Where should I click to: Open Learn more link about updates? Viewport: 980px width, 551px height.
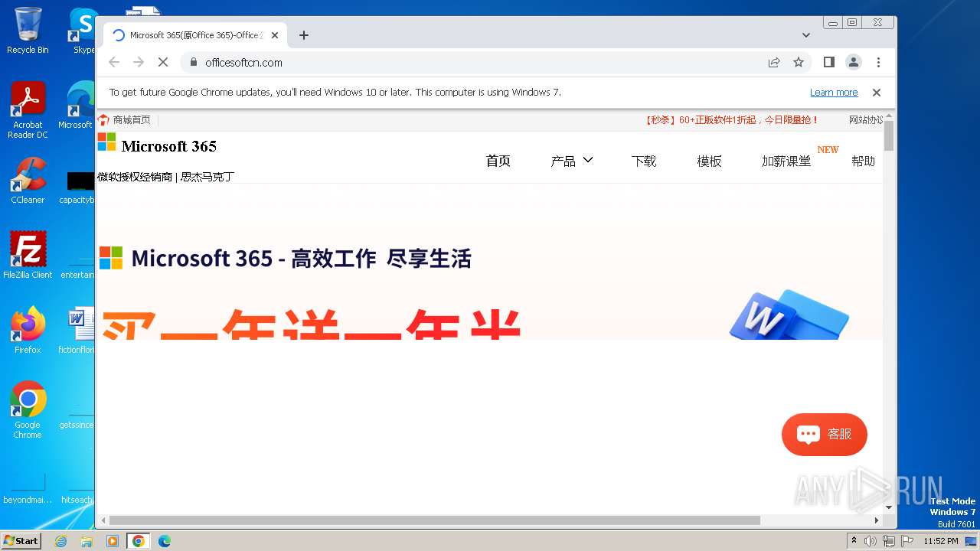[834, 93]
